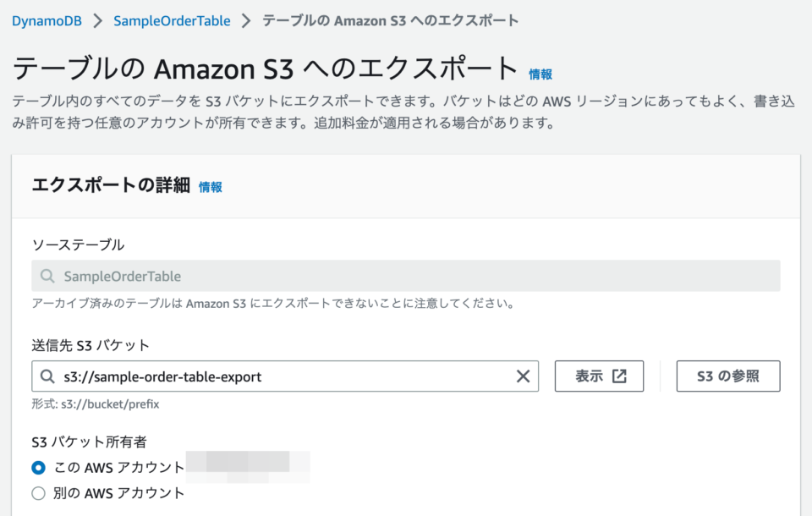
Task: Click the current breadcrumb item Amazon S3 へのエクスポート
Action: pyautogui.click(x=390, y=21)
